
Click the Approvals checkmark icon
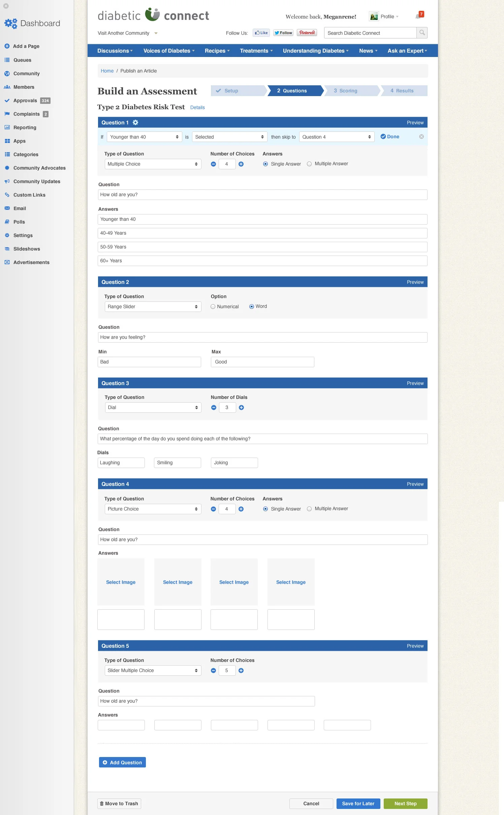click(7, 100)
